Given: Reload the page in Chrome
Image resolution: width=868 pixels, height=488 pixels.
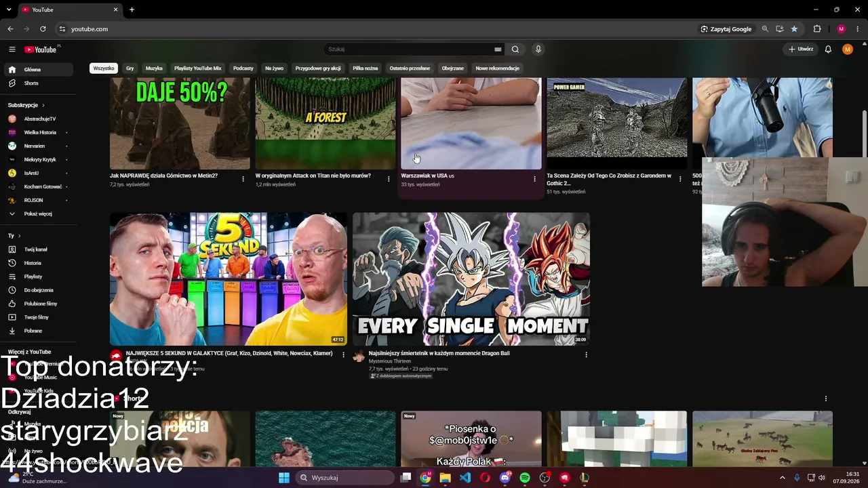Looking at the screenshot, I should (x=43, y=29).
